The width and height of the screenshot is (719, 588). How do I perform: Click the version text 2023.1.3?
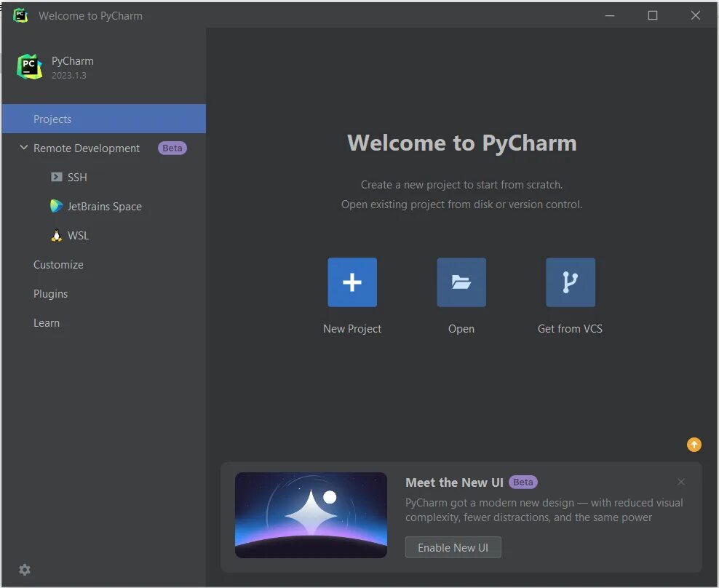[69, 76]
